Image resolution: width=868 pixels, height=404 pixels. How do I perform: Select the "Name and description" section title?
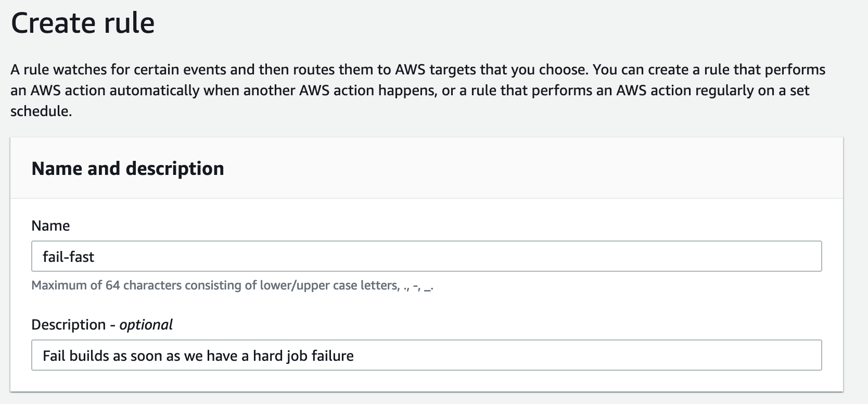click(127, 169)
